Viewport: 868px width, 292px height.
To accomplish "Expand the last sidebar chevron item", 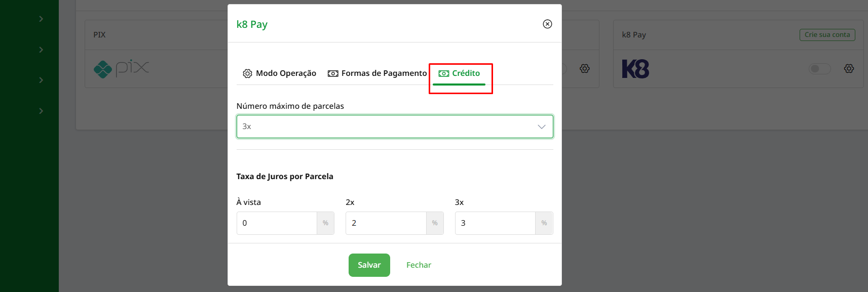I will (x=41, y=111).
